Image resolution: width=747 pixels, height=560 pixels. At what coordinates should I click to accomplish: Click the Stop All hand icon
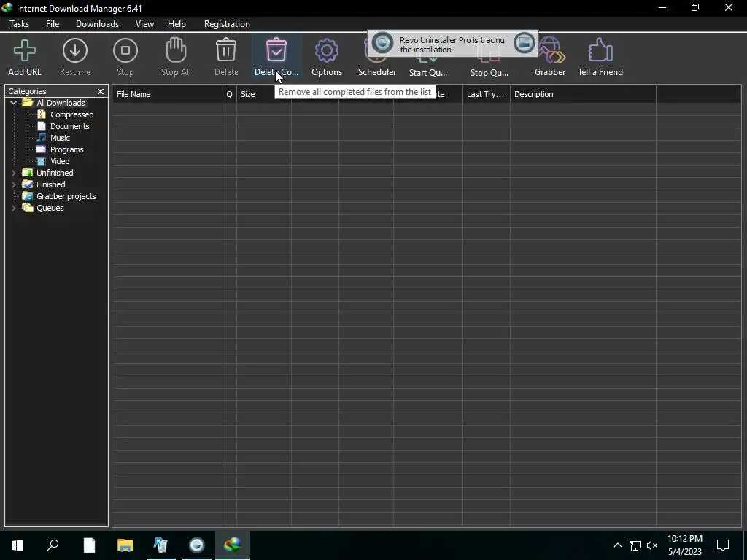pyautogui.click(x=176, y=50)
